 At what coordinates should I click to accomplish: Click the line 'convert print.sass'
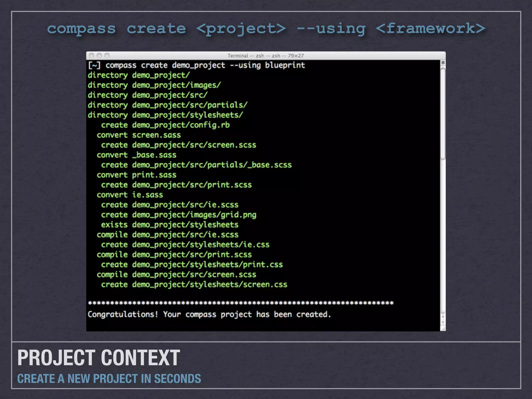point(137,175)
